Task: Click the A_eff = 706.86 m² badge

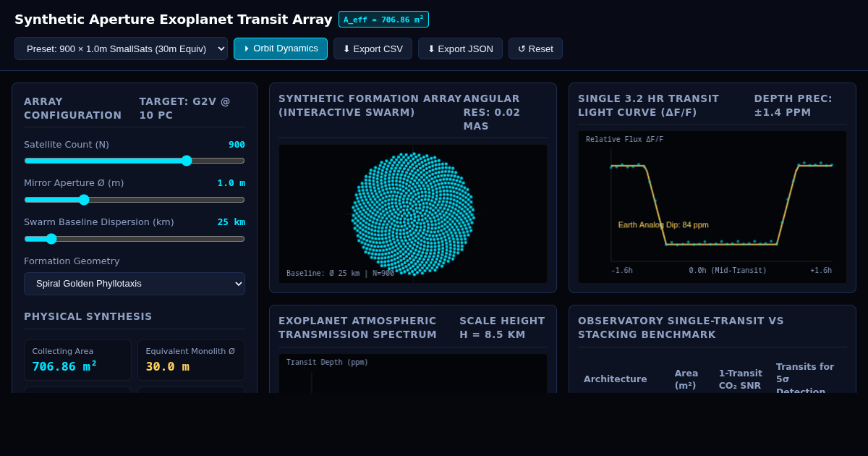Action: (x=383, y=20)
